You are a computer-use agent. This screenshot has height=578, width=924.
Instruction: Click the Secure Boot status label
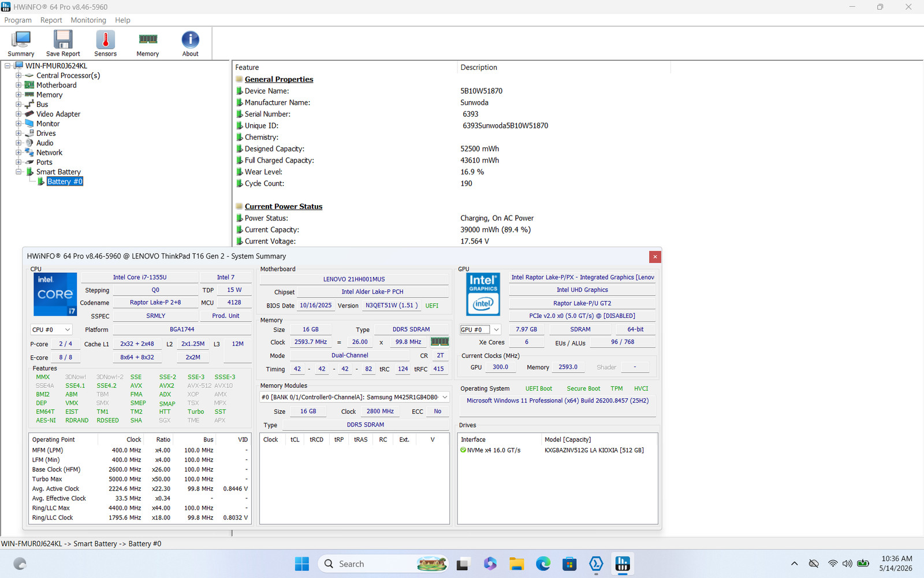pyautogui.click(x=583, y=388)
